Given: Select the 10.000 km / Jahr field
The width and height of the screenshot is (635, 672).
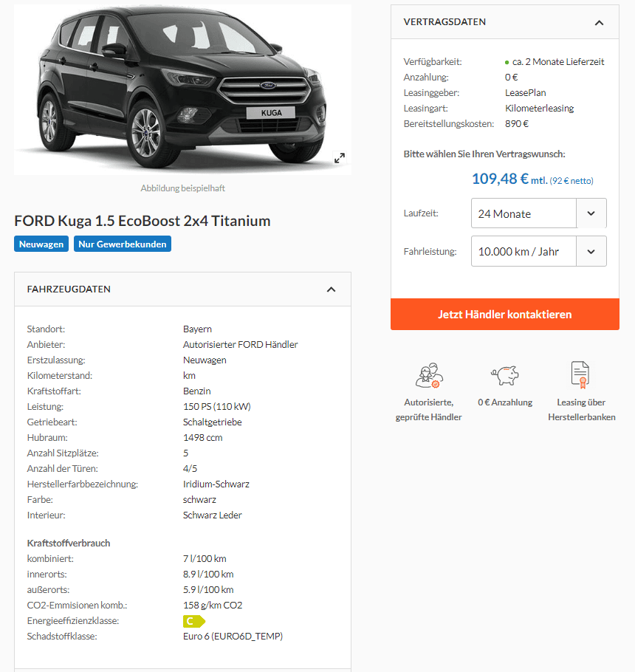Looking at the screenshot, I should [x=524, y=252].
